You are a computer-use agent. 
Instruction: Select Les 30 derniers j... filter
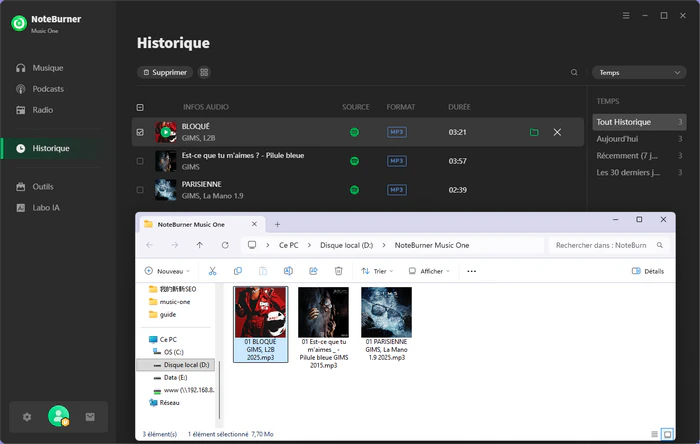tap(639, 172)
